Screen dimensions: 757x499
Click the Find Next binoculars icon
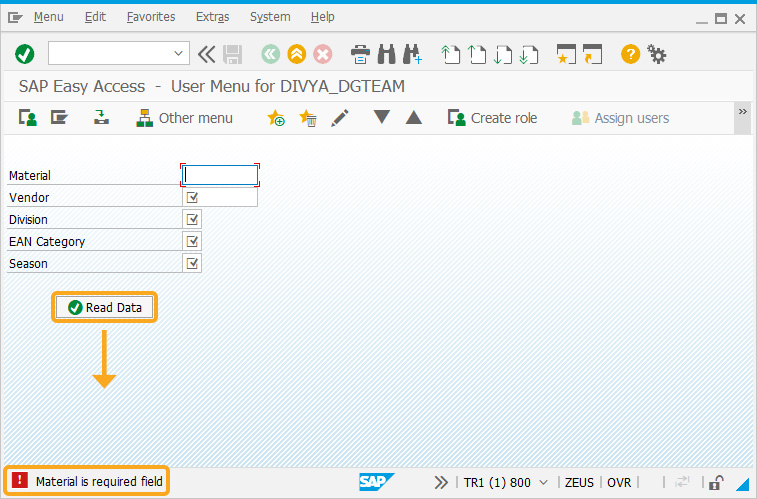(x=413, y=54)
